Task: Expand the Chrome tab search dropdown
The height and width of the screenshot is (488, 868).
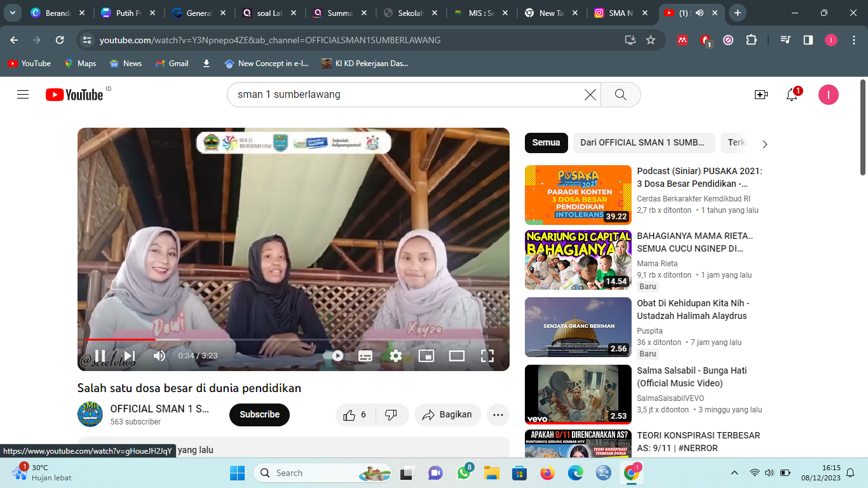Action: tap(12, 13)
